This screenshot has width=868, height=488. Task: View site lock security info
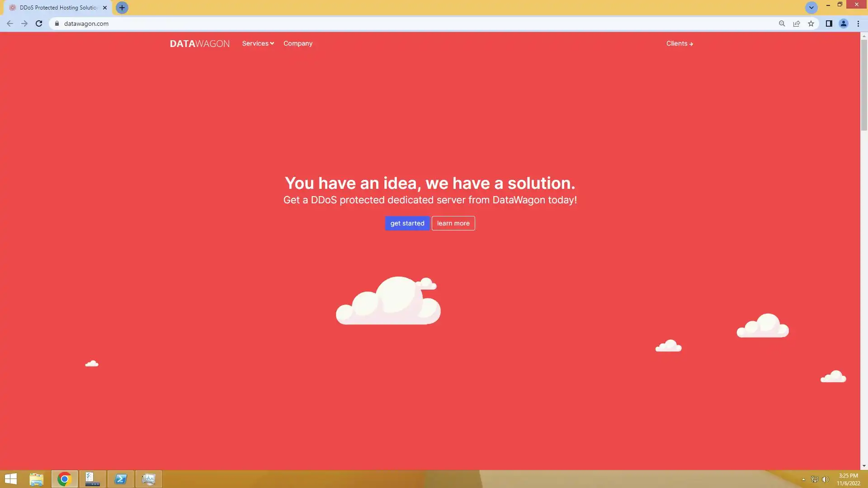tap(57, 23)
